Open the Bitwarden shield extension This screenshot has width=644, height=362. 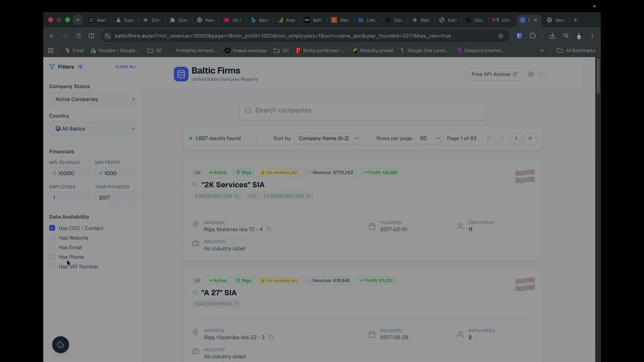pyautogui.click(x=519, y=36)
